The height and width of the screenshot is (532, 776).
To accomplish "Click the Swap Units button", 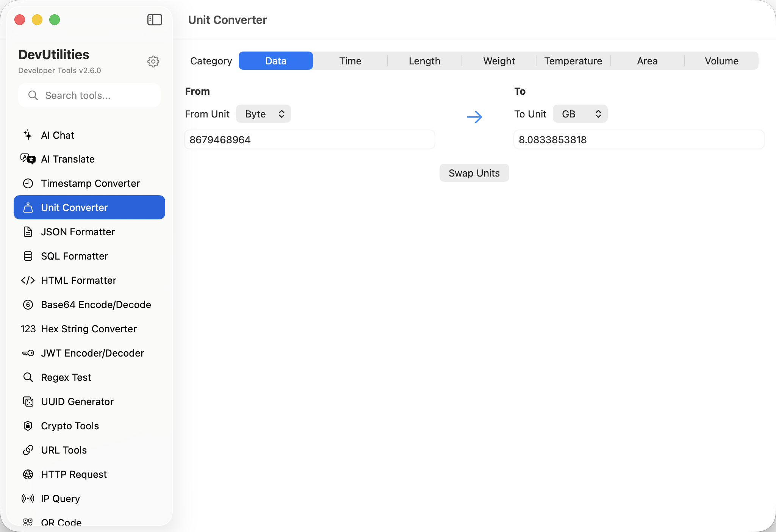I will tap(474, 173).
